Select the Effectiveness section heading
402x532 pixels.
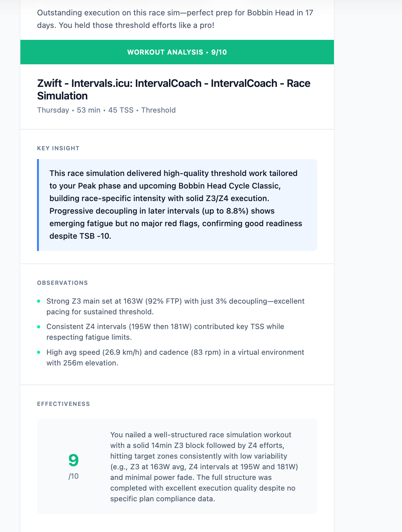(x=63, y=404)
